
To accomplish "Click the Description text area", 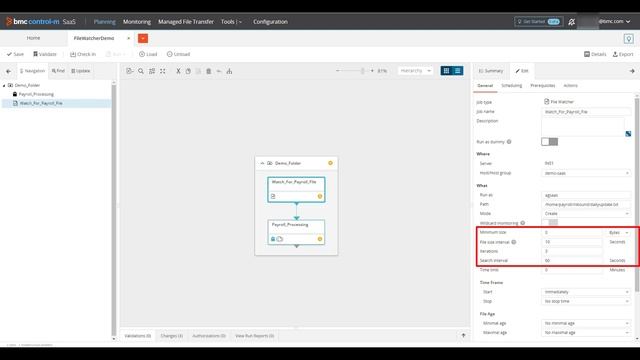I will (583, 127).
